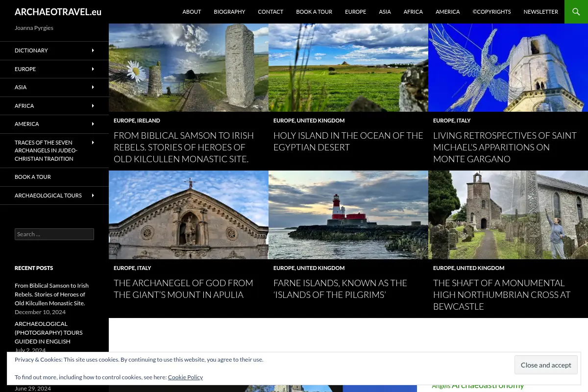Open the Old Kilcullen monastic site thumbnail
Viewport: 588px width, 392px height.
point(189,68)
